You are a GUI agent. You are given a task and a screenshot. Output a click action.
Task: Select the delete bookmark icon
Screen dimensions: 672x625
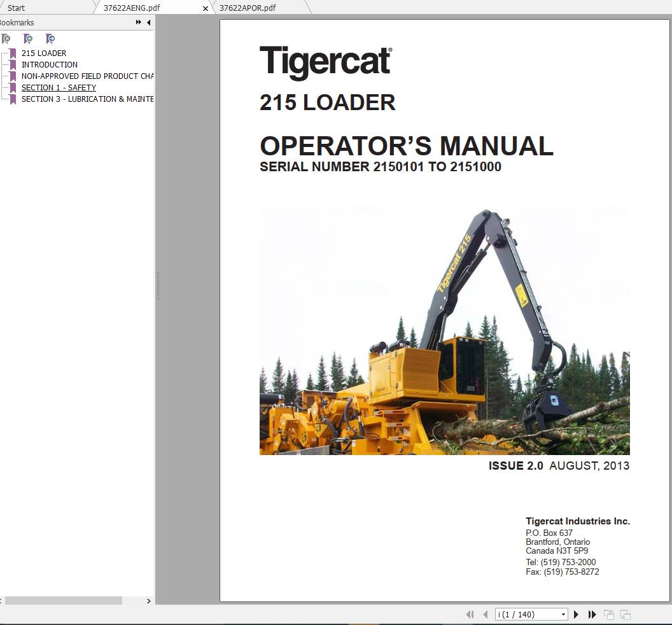6,39
